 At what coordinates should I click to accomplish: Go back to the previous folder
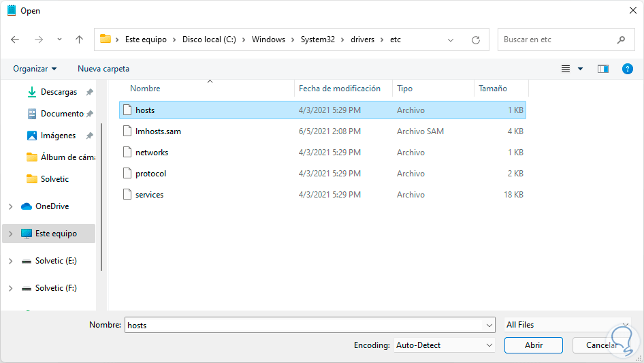click(x=15, y=40)
